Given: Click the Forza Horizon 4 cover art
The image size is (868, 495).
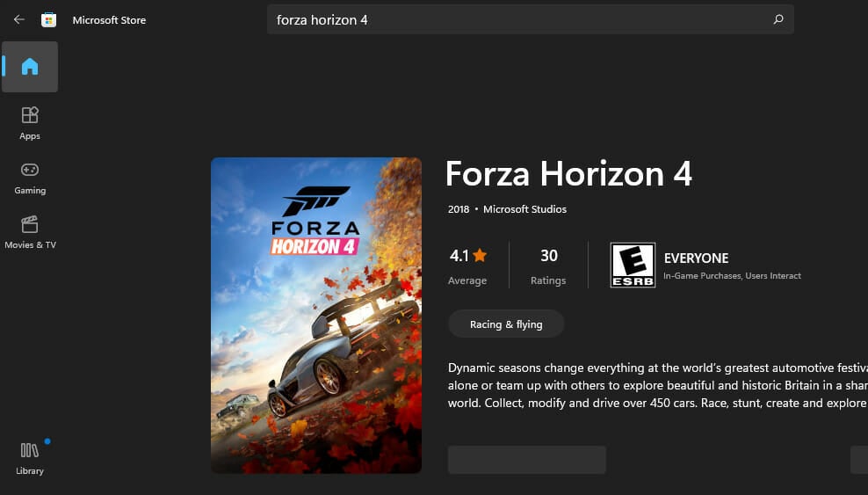Looking at the screenshot, I should pos(316,316).
